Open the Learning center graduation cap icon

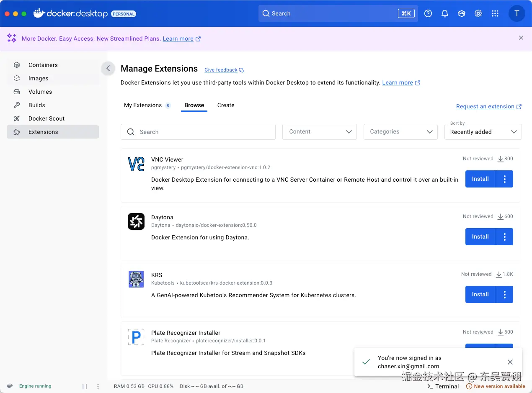[462, 13]
